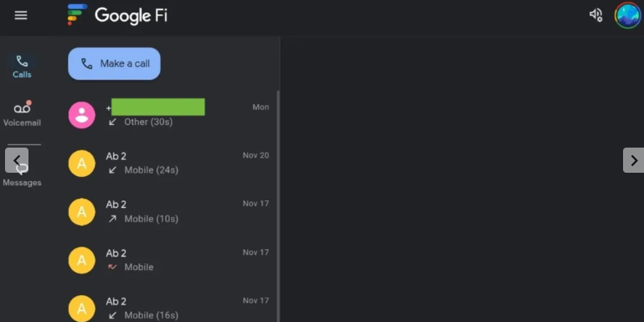The image size is (644, 322).
Task: Open audio settings speaker icon
Action: (596, 15)
